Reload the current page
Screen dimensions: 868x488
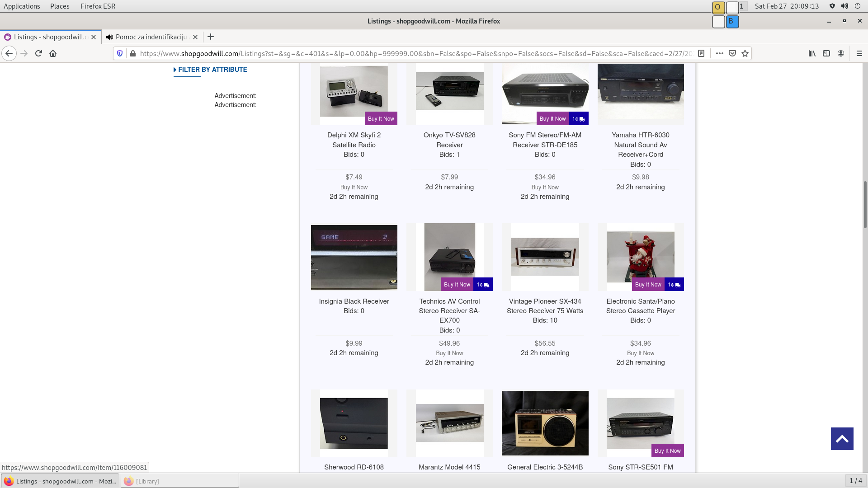coord(38,53)
